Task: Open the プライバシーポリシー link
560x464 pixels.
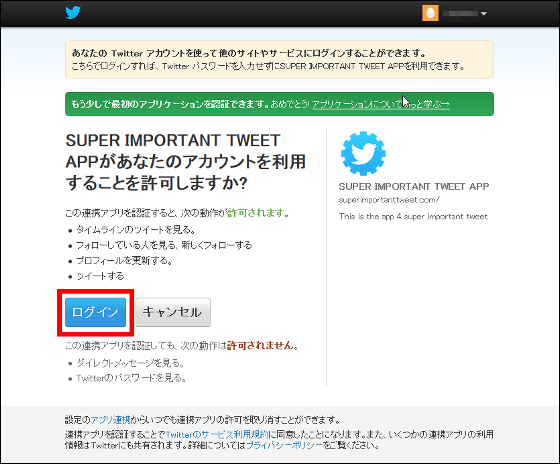Action: [285, 445]
